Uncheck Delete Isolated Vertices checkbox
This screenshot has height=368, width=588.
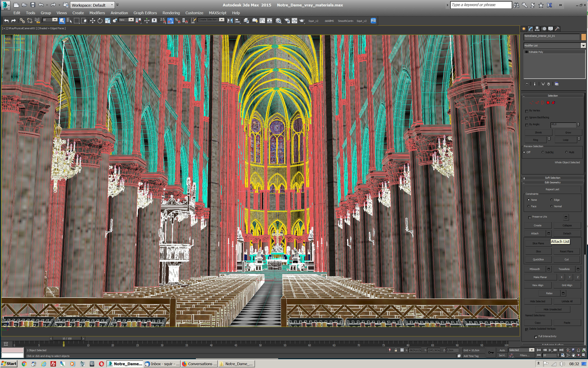click(x=527, y=329)
